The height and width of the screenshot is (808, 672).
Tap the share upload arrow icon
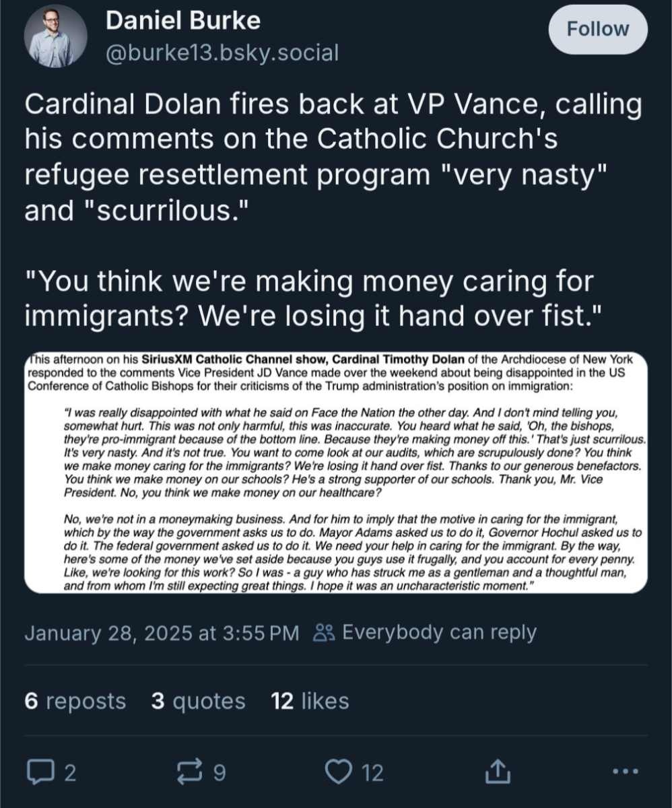click(x=495, y=772)
